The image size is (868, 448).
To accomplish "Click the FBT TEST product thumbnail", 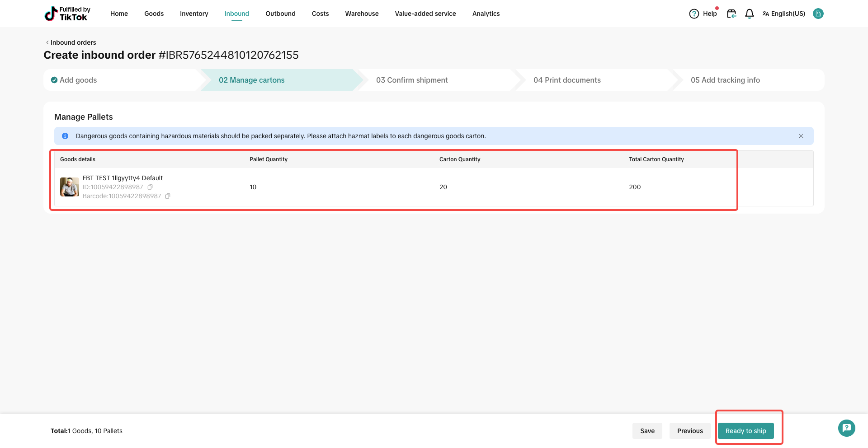I will pyautogui.click(x=70, y=187).
